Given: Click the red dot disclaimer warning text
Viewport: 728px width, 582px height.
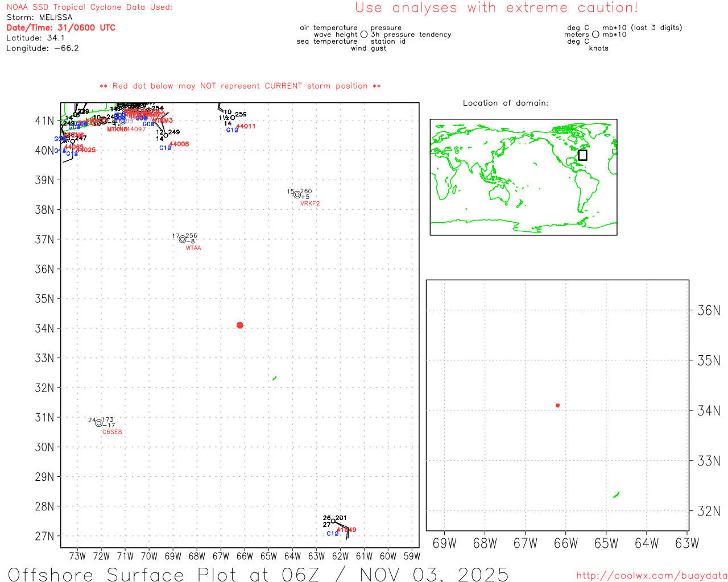Looking at the screenshot, I should pyautogui.click(x=240, y=86).
